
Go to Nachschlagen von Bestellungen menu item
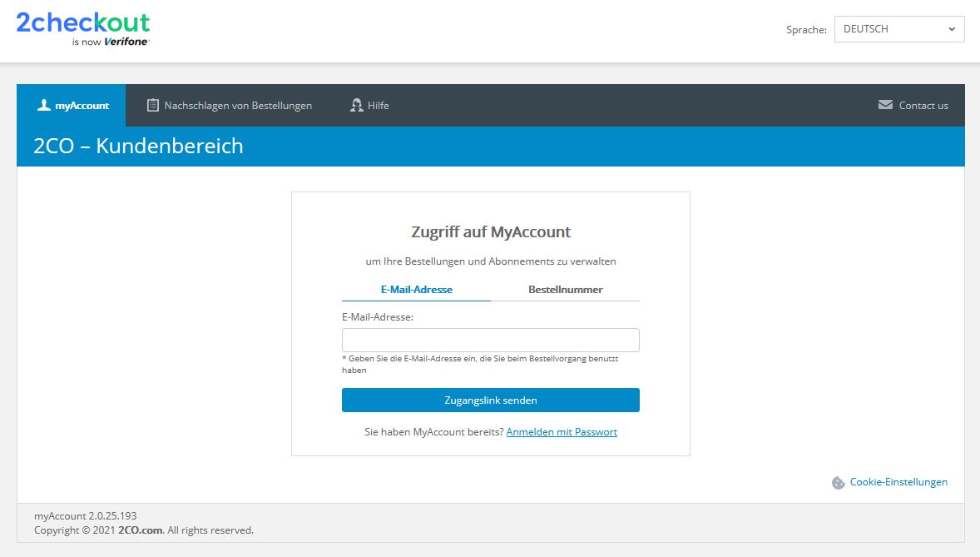click(238, 106)
